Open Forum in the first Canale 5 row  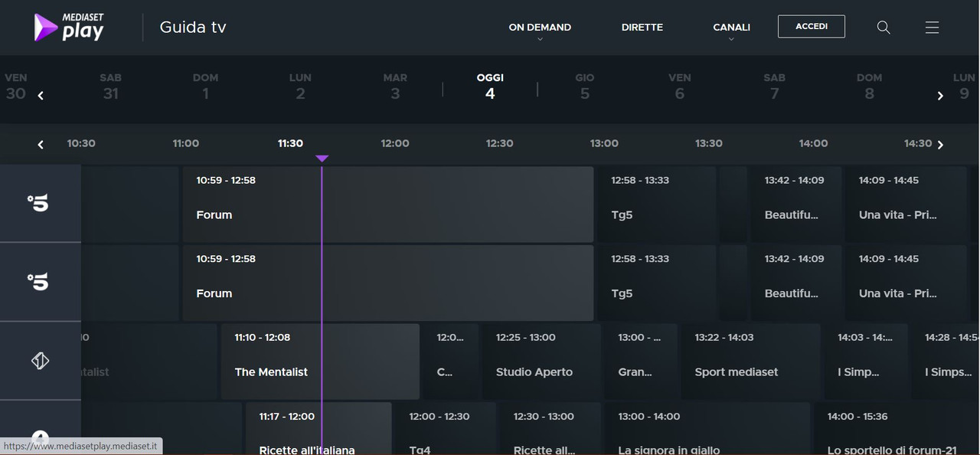coord(387,205)
